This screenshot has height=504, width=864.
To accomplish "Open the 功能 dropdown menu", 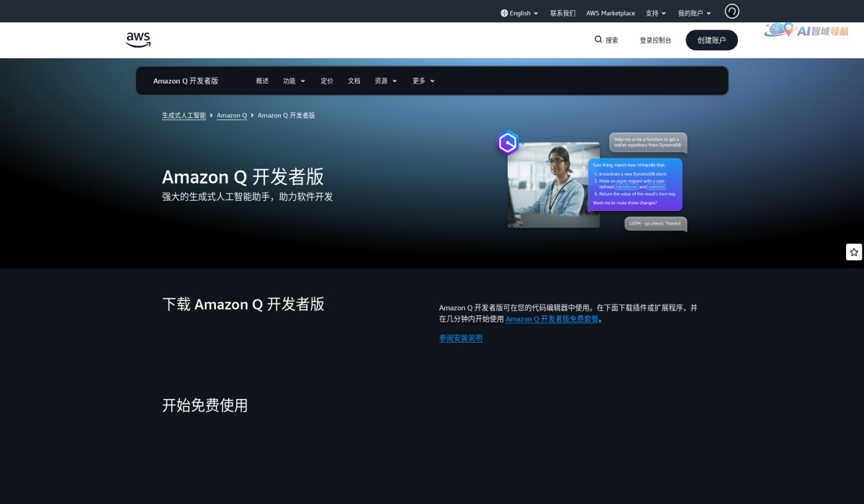I will (292, 81).
